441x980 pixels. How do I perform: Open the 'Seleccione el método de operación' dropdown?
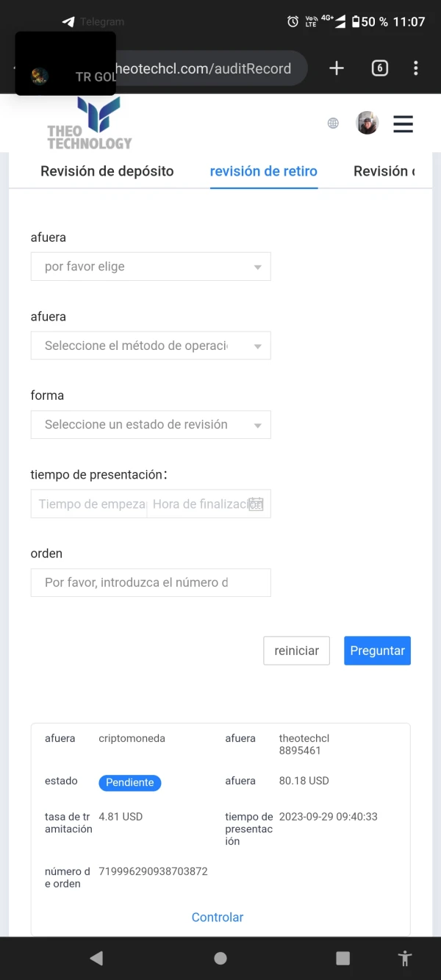coord(151,346)
